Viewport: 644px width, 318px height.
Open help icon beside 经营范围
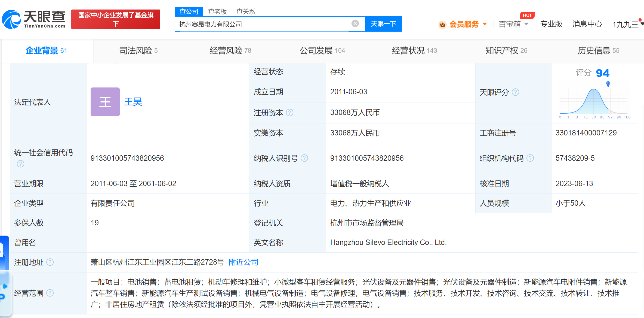click(50, 293)
